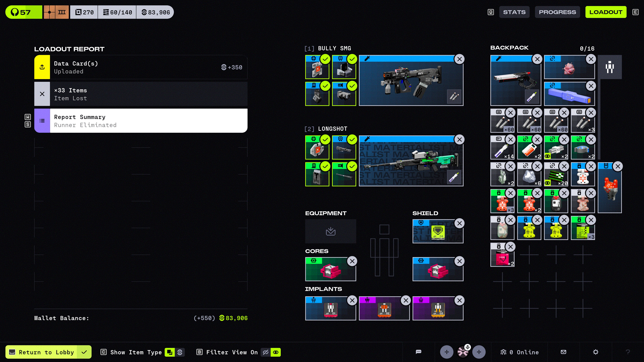644x362 pixels.
Task: Toggle the Filter View eye icon on
Action: 276,352
